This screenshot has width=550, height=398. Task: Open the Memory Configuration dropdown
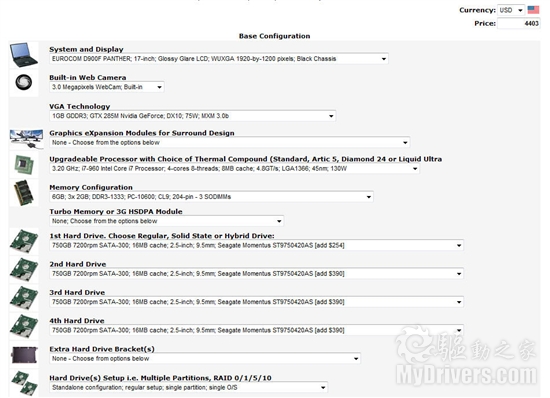coord(211,197)
